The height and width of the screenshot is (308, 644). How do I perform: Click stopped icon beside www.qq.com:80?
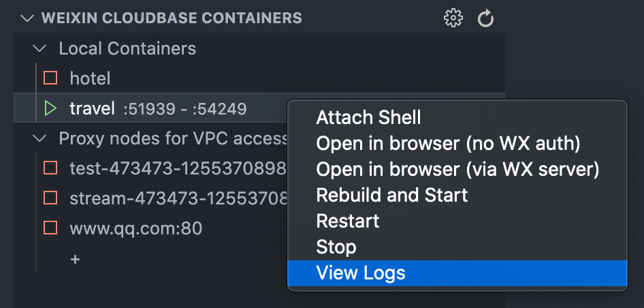[50, 228]
